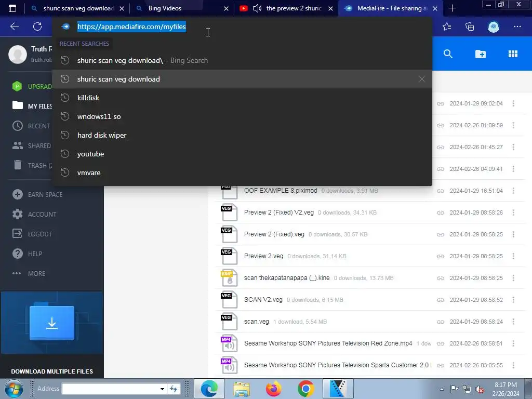Open the browser profile avatar
Viewport: 532px width, 399px height.
(x=494, y=26)
